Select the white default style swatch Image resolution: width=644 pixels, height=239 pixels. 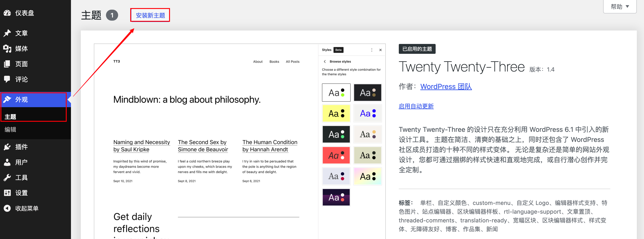(336, 93)
